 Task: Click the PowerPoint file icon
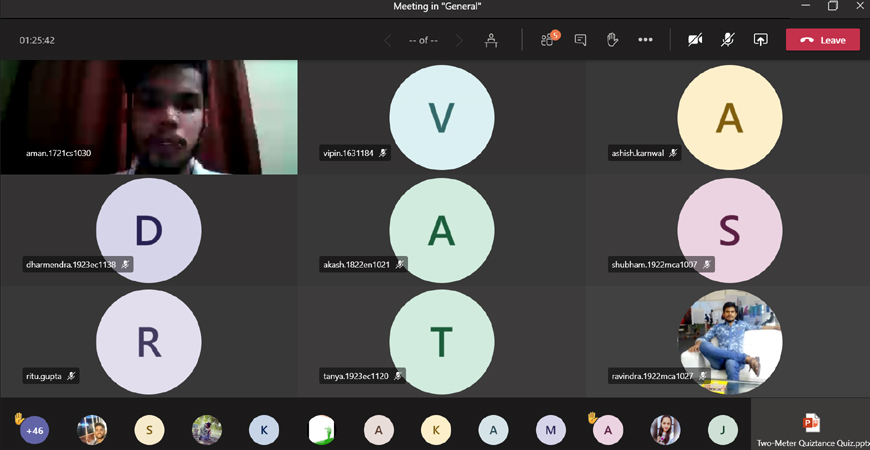coord(811,423)
